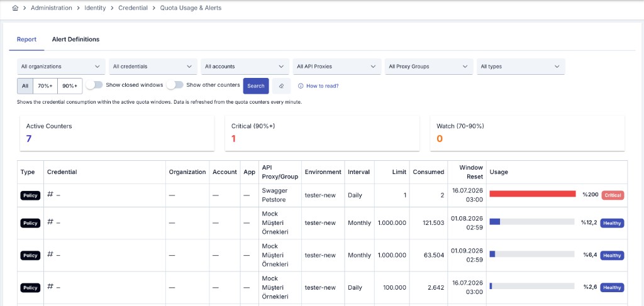Select the All threshold filter
The height and width of the screenshot is (306, 644).
[x=25, y=86]
